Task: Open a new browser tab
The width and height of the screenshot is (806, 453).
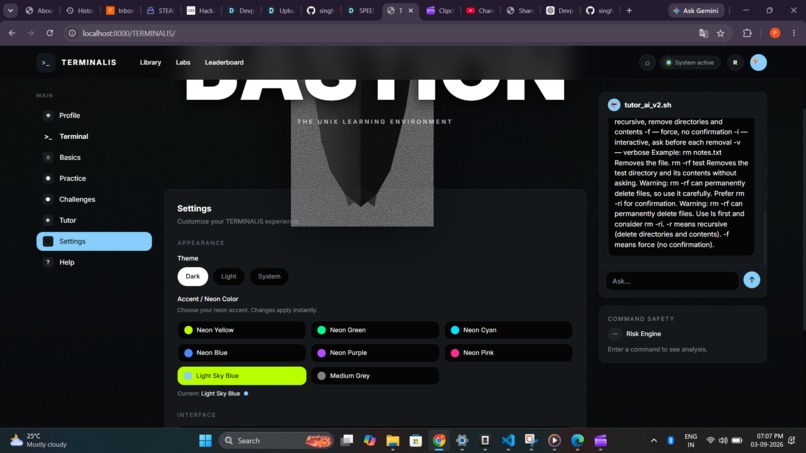Action: (x=629, y=10)
